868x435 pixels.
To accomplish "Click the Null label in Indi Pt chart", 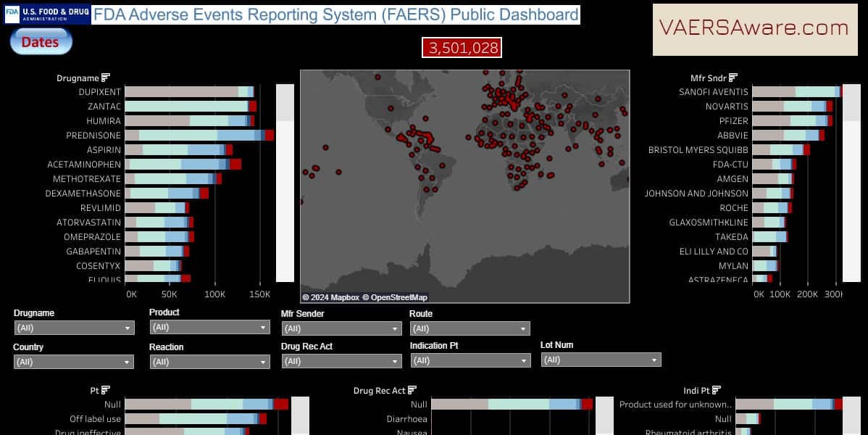I will point(723,419).
